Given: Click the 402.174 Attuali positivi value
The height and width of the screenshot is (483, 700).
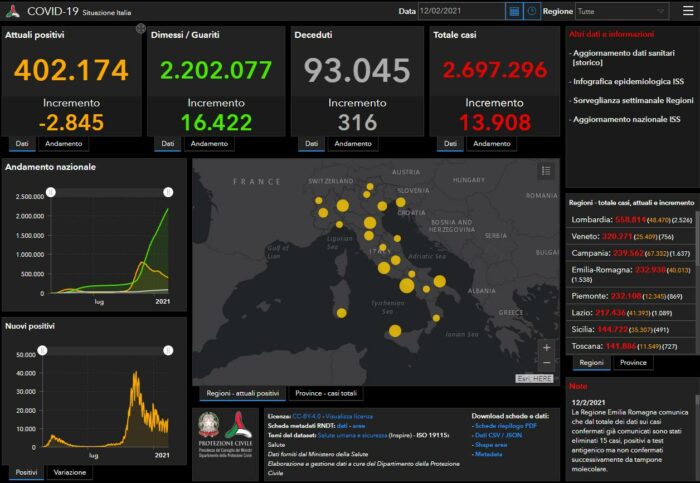Looking at the screenshot, I should click(x=71, y=70).
